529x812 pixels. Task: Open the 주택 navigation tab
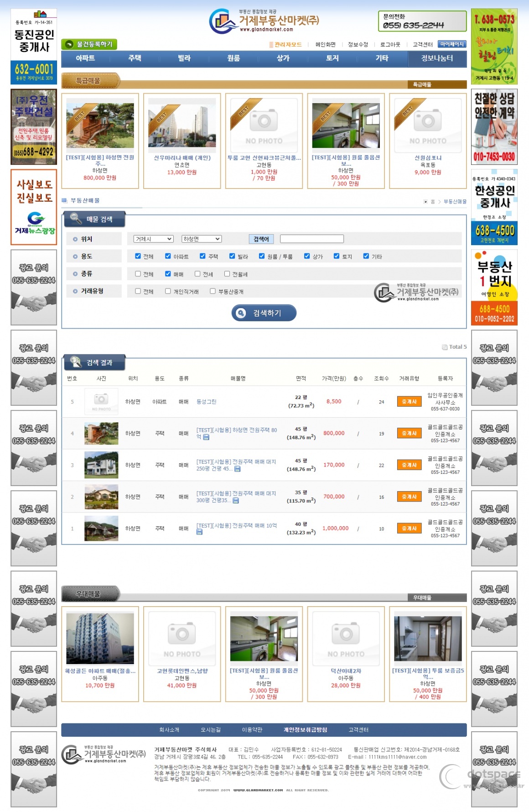(135, 58)
